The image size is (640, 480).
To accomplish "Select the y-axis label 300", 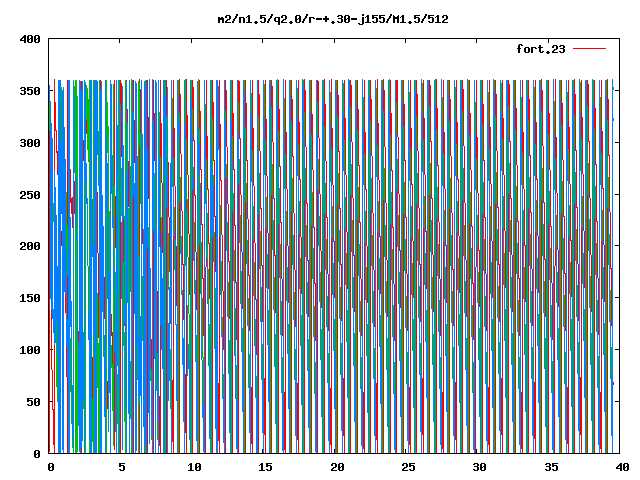I will [x=30, y=143].
